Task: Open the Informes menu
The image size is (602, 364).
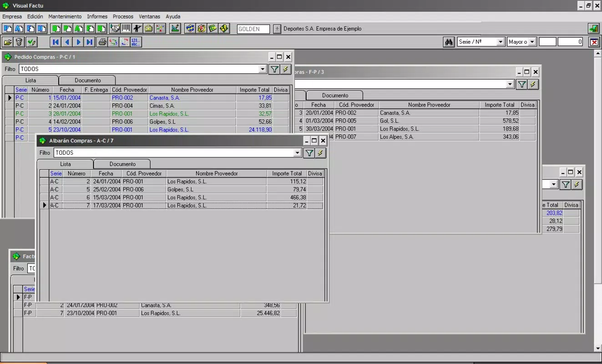Action: (x=97, y=16)
